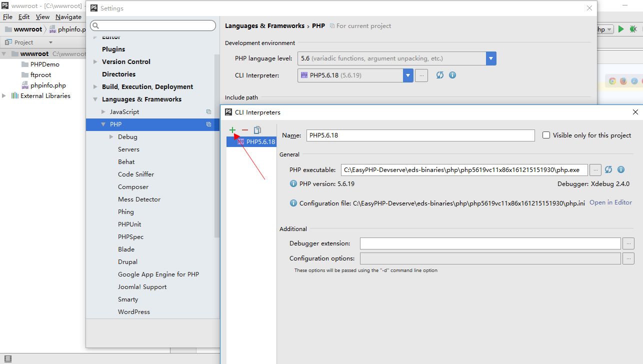Expand the Debug node under PHP
The height and width of the screenshot is (364, 643).
point(111,137)
